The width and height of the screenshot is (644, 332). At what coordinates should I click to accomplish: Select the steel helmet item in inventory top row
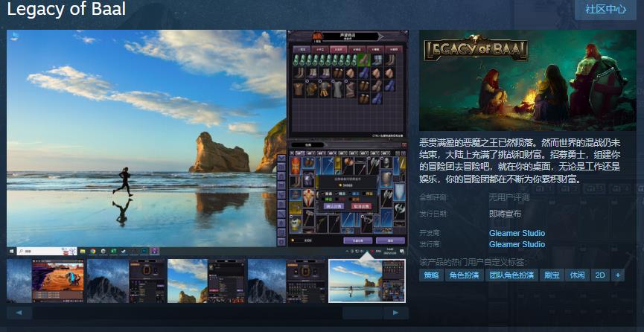(386, 162)
